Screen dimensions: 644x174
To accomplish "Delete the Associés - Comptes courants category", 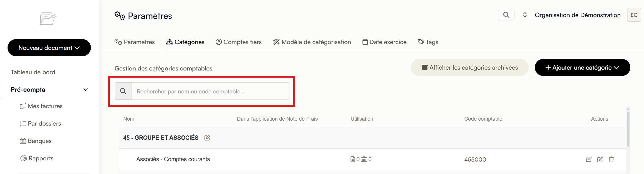I will click(611, 159).
